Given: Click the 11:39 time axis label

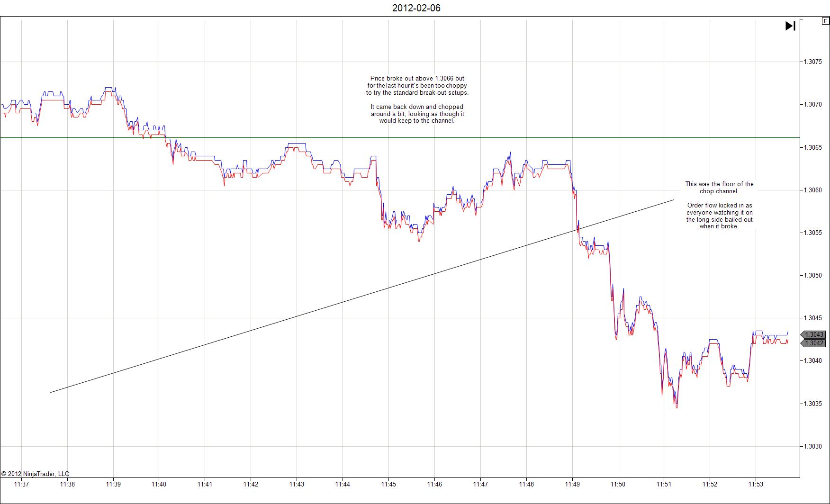Looking at the screenshot, I should click(x=113, y=484).
